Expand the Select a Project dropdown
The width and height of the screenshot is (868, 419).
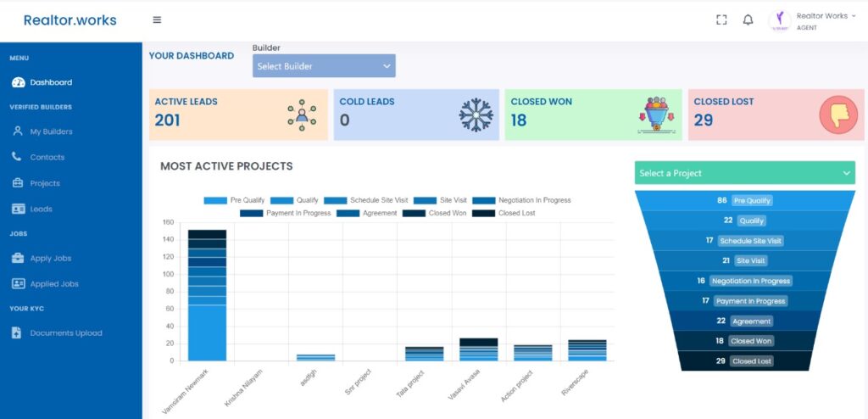745,173
